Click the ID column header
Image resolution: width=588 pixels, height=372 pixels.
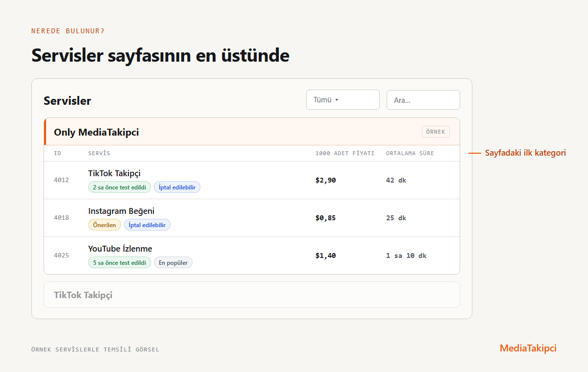click(x=58, y=153)
